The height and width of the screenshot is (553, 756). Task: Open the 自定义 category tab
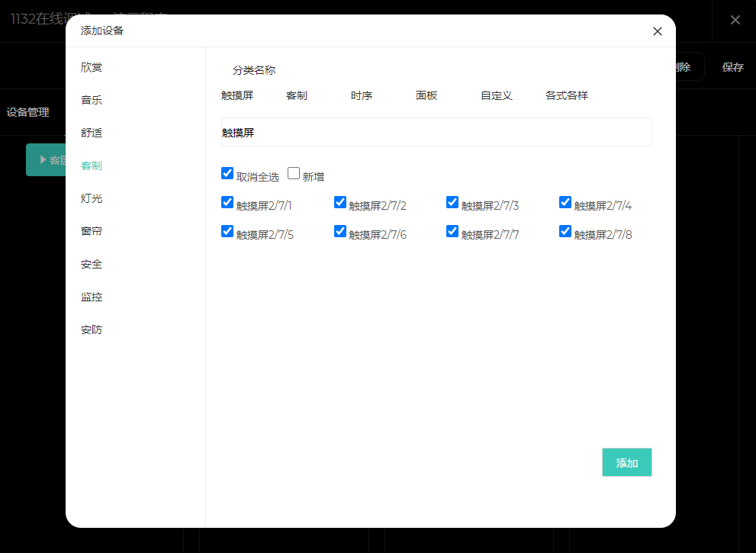496,95
